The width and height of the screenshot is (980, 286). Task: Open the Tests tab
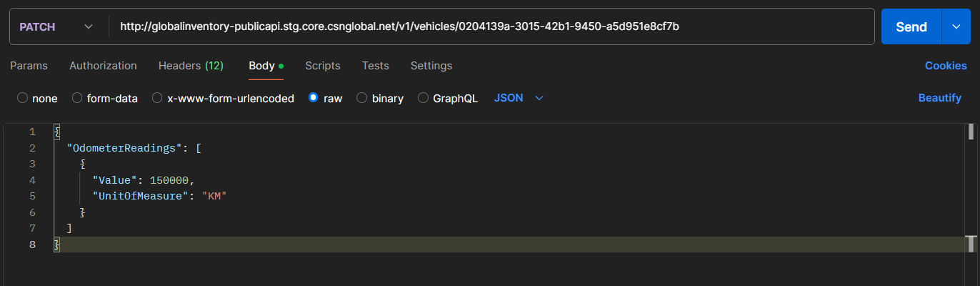[376, 66]
